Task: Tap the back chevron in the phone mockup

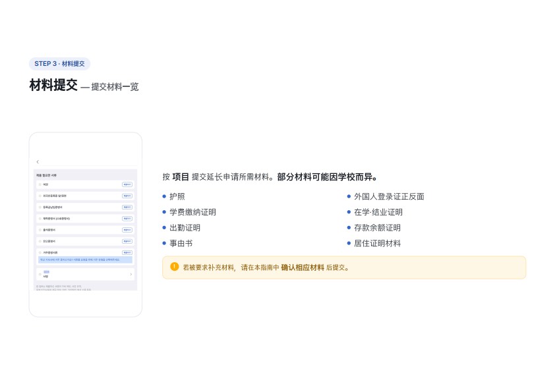Action: (x=38, y=162)
